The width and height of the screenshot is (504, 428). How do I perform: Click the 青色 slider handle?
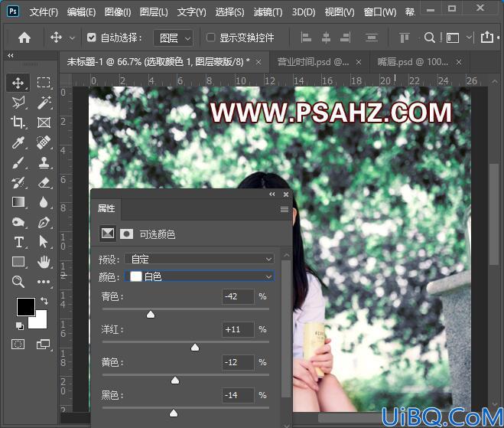click(151, 315)
